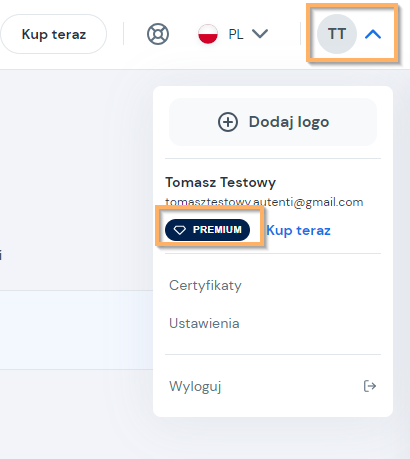This screenshot has width=410, height=459.
Task: Click the empty top bar left of the TT avatar
Action: click(288, 34)
